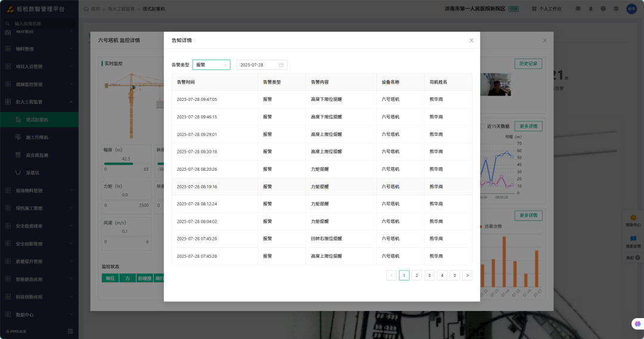
Task: Click 更多详情 above the 违章次数 chart
Action: 528,215
